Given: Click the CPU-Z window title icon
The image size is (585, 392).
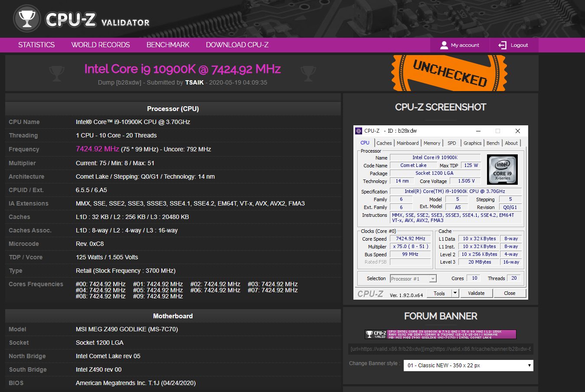Looking at the screenshot, I should [x=359, y=131].
